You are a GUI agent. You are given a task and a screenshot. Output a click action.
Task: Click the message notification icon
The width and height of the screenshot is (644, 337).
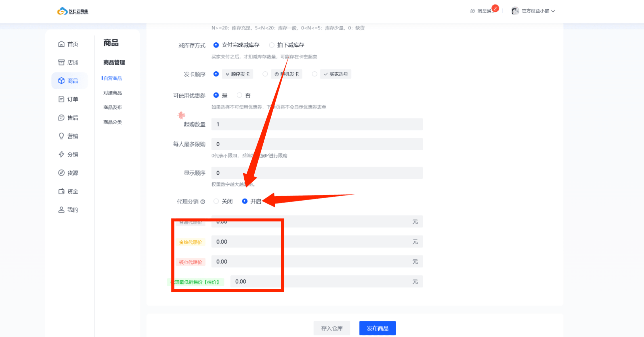[x=473, y=11]
